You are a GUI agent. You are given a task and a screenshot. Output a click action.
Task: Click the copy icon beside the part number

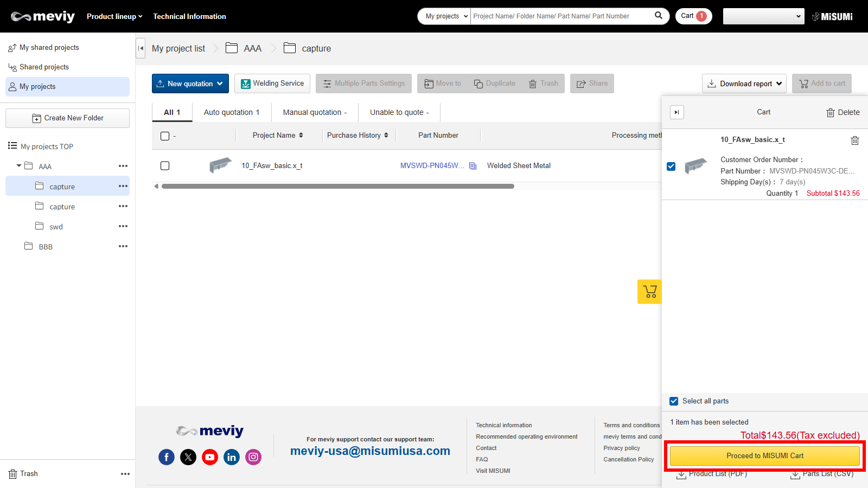[x=473, y=166]
